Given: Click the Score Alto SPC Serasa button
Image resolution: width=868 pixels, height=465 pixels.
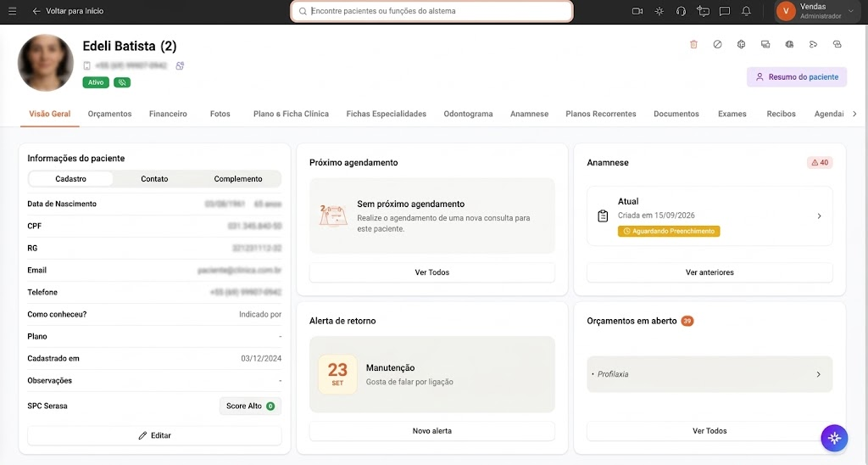Looking at the screenshot, I should pyautogui.click(x=250, y=406).
